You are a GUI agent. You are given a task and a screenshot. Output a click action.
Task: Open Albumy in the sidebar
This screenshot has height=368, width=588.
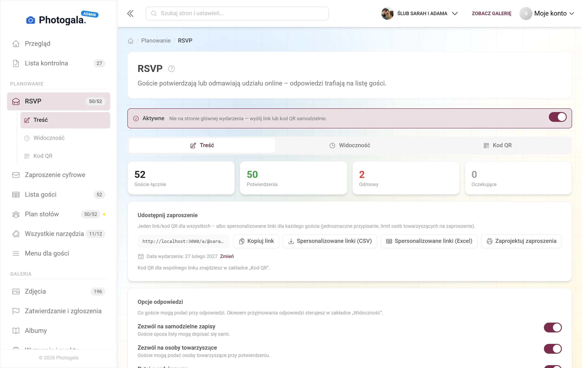(59, 331)
